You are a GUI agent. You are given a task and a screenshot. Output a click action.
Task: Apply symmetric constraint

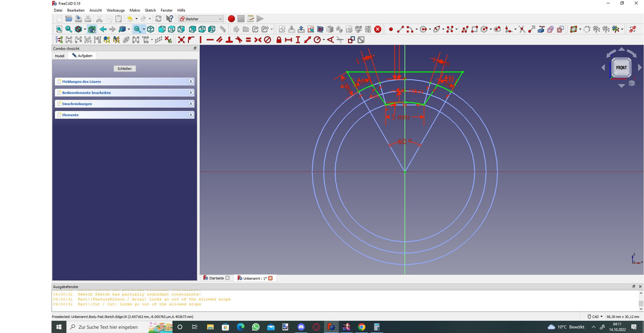coord(258,39)
